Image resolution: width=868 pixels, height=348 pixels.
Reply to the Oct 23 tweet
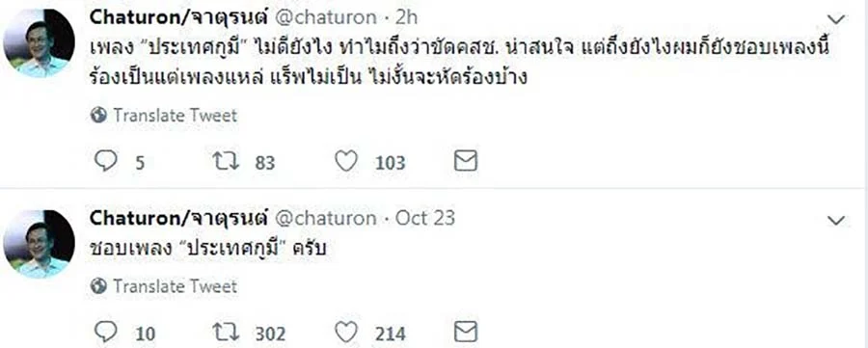tap(106, 334)
